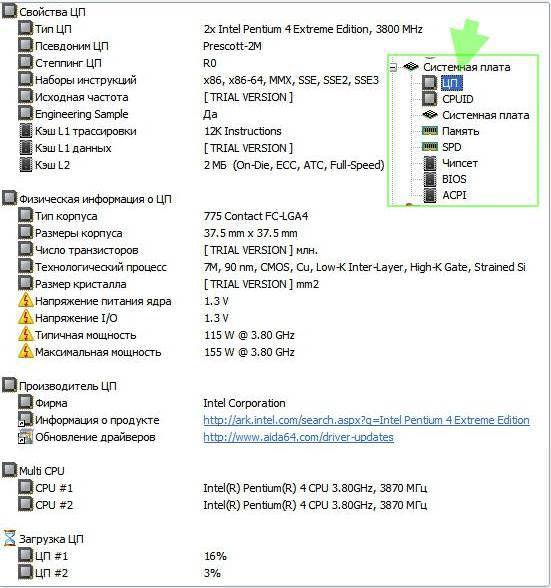Image resolution: width=551 pixels, height=588 pixels.
Task: Click the SPD memory module icon
Action: point(430,147)
